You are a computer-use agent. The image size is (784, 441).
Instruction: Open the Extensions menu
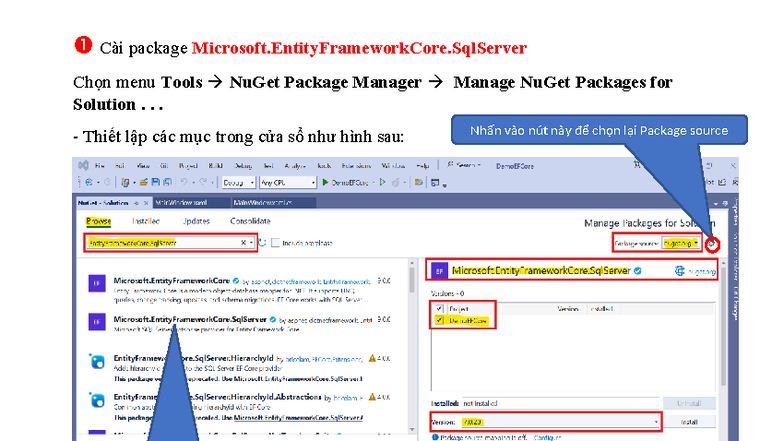356,166
